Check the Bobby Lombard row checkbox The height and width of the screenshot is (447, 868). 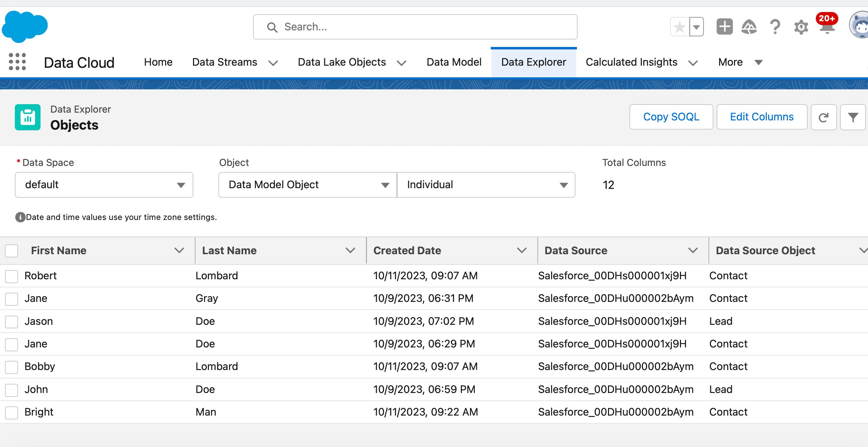click(x=12, y=367)
